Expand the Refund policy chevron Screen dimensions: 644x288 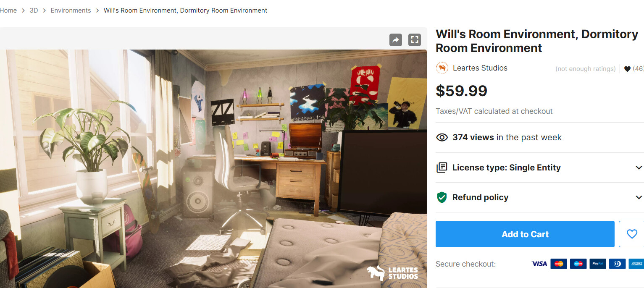coord(639,197)
